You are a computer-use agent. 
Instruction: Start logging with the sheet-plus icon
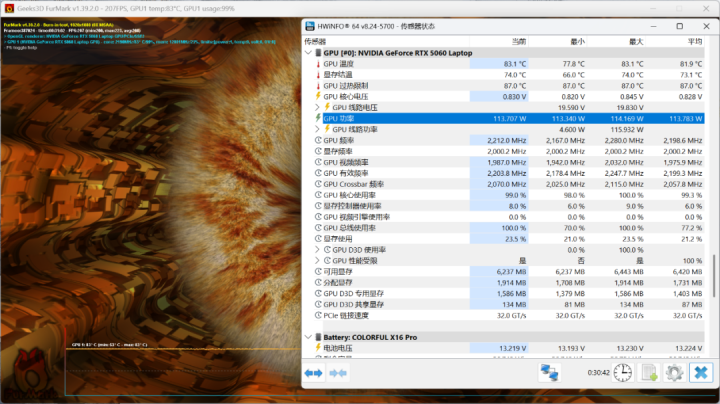(649, 373)
